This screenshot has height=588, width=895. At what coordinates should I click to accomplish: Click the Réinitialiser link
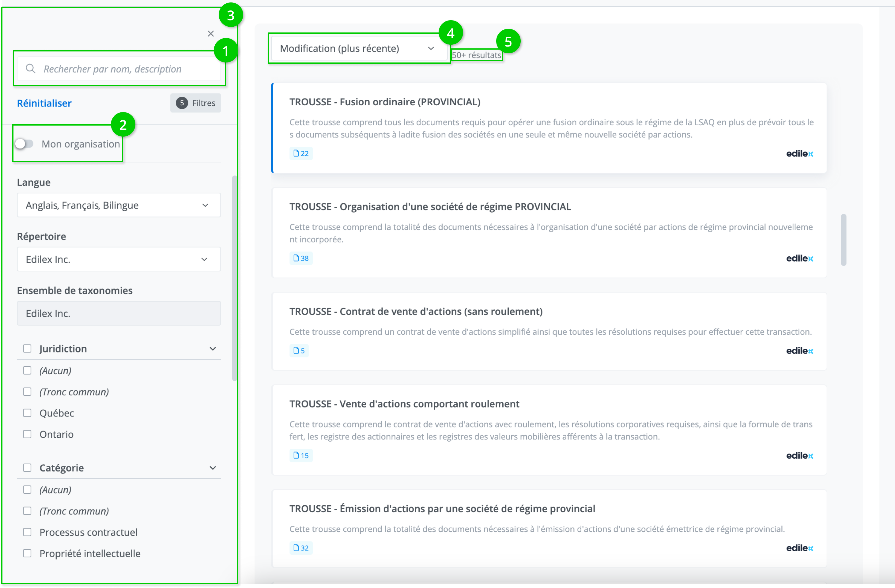(x=44, y=104)
